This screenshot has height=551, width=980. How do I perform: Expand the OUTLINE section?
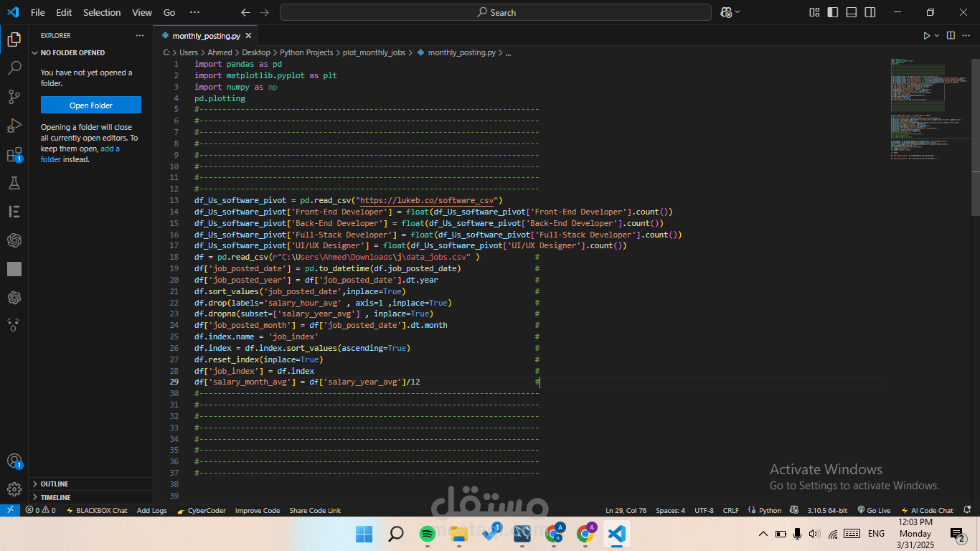pos(55,484)
